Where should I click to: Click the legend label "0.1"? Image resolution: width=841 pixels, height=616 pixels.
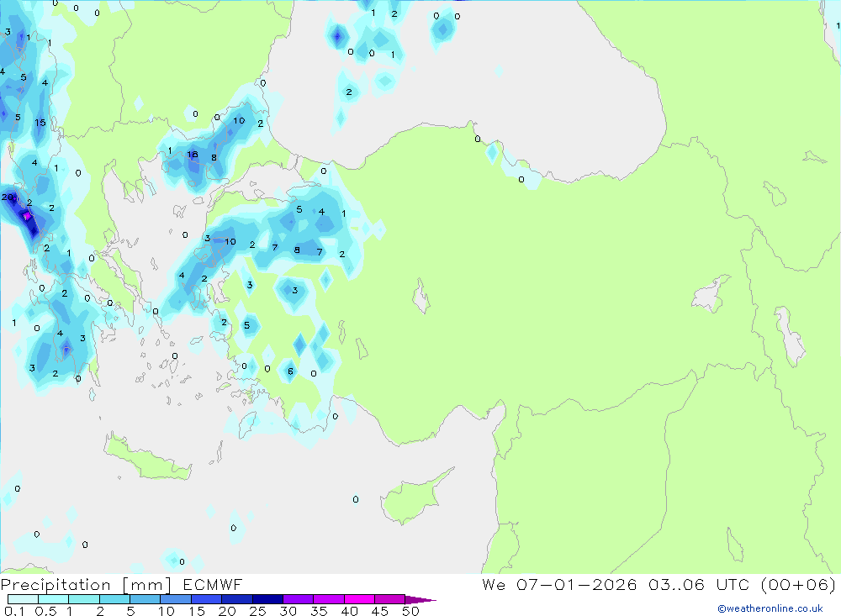coord(14,611)
